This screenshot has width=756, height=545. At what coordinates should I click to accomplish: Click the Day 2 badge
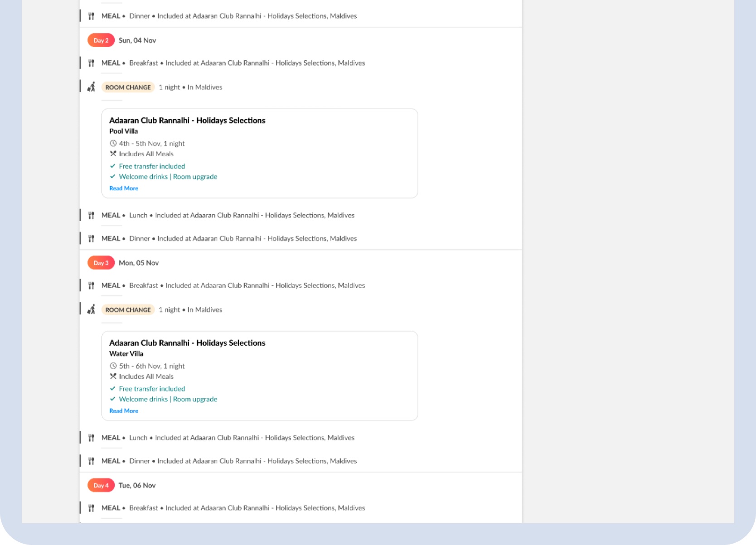[x=101, y=40]
